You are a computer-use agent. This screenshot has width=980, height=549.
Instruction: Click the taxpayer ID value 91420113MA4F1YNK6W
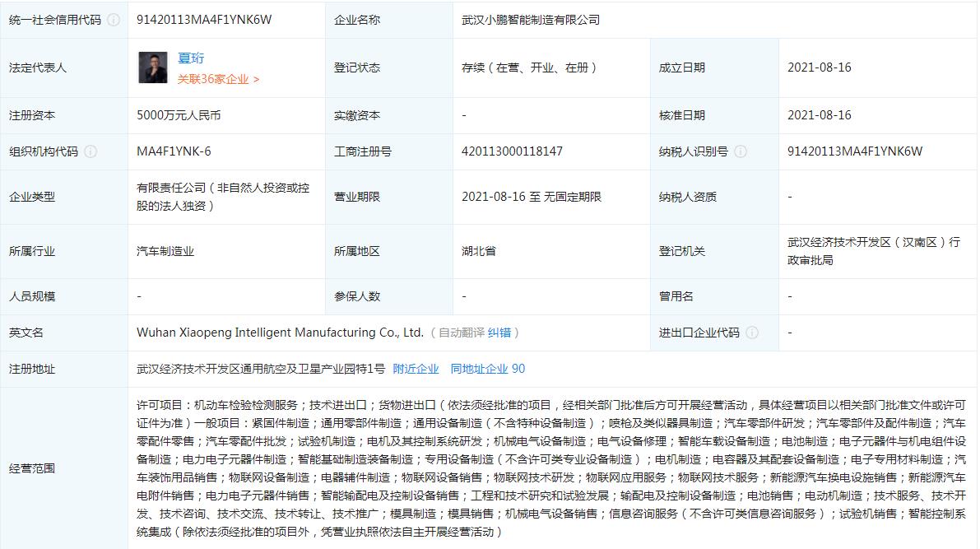(x=854, y=151)
